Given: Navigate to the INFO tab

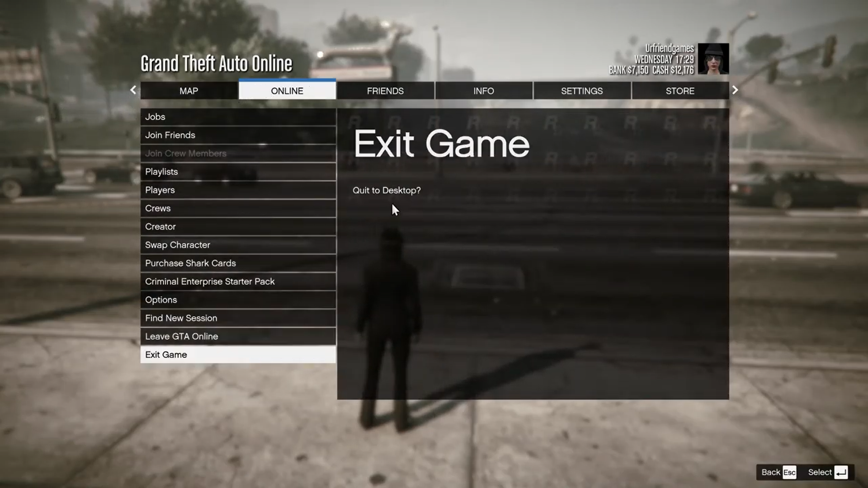Looking at the screenshot, I should point(483,90).
